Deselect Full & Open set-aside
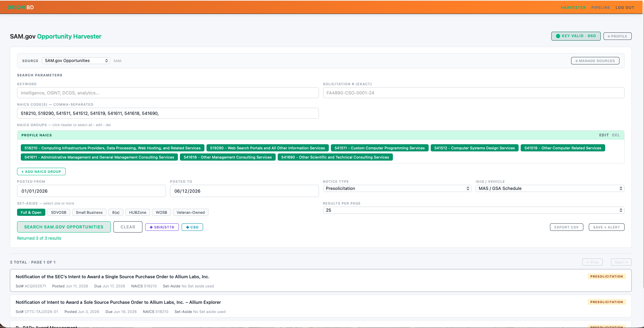Viewport: 644px width, 328px height. point(31,212)
